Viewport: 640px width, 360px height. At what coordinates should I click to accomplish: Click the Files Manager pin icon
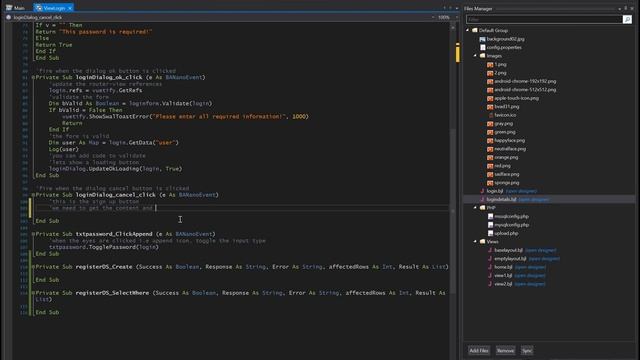coord(626,8)
